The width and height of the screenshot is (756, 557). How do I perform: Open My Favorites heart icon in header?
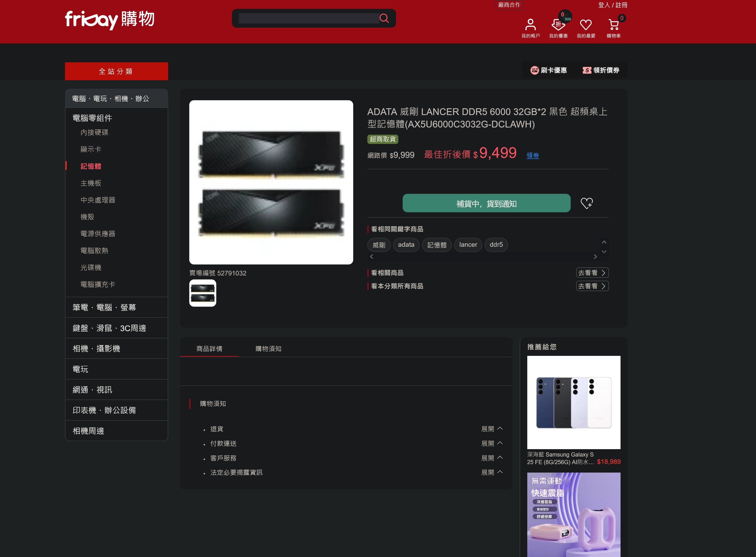click(586, 25)
